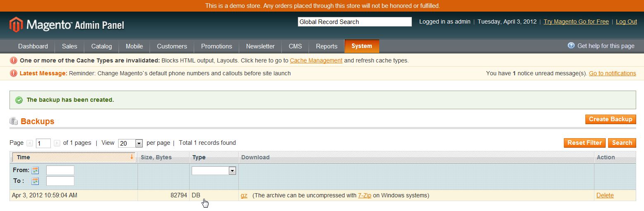This screenshot has height=211, width=644.
Task: Click the Backups heading icon
Action: [x=14, y=121]
